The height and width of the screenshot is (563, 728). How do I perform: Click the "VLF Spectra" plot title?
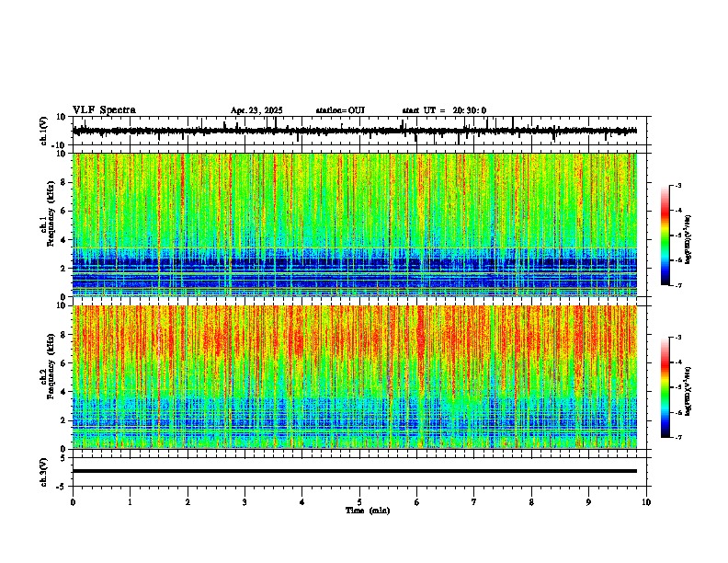coord(104,110)
